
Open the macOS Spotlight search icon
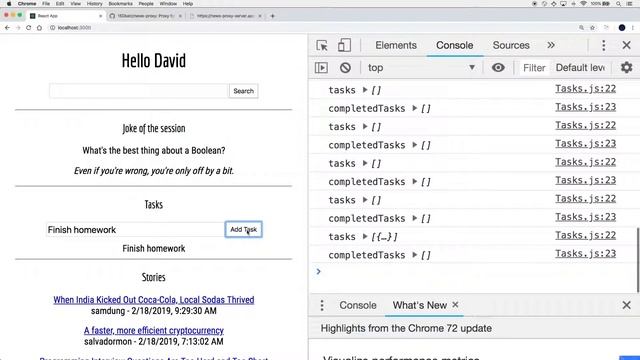(619, 4)
